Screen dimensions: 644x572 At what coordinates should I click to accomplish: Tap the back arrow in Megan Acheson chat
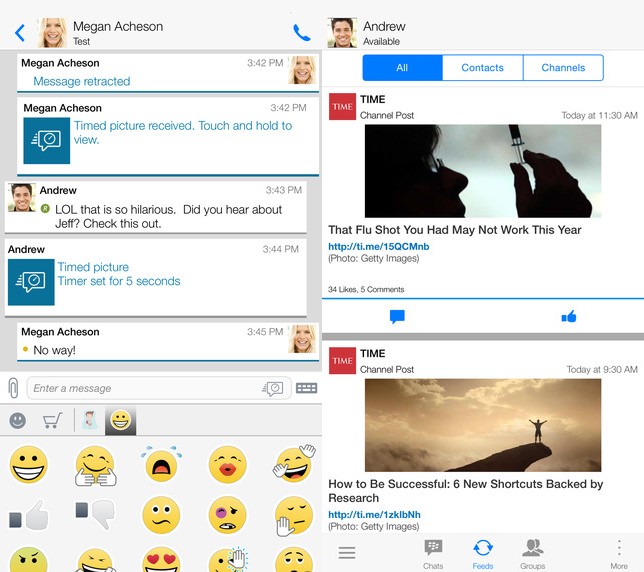(x=20, y=33)
